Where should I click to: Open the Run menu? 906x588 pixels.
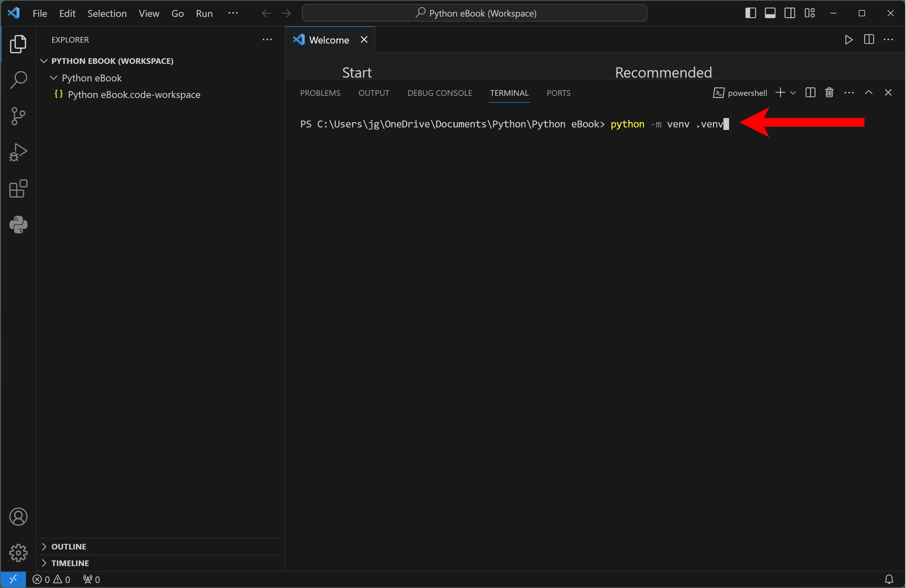point(204,13)
